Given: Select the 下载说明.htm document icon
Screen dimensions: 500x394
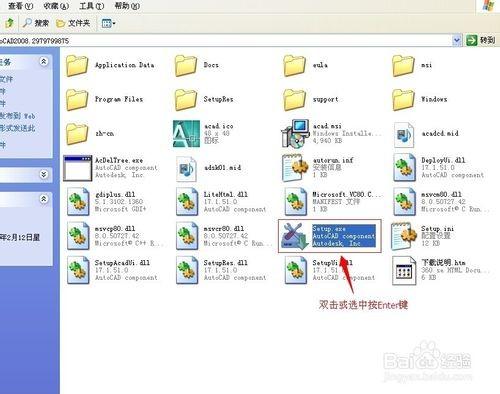Looking at the screenshot, I should click(404, 270).
